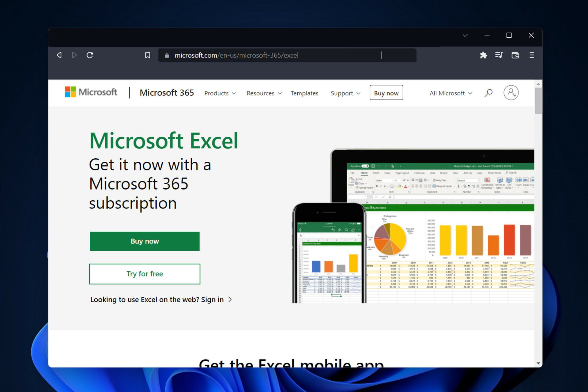Click the phone Excel screenshot image
The image size is (588, 392).
click(x=329, y=253)
